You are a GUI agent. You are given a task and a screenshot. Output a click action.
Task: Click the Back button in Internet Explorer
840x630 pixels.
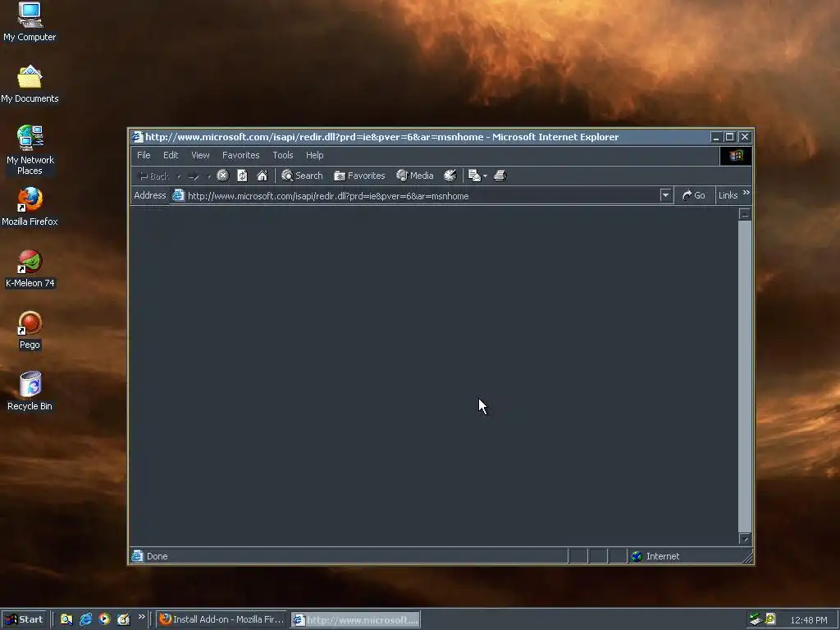coord(153,176)
